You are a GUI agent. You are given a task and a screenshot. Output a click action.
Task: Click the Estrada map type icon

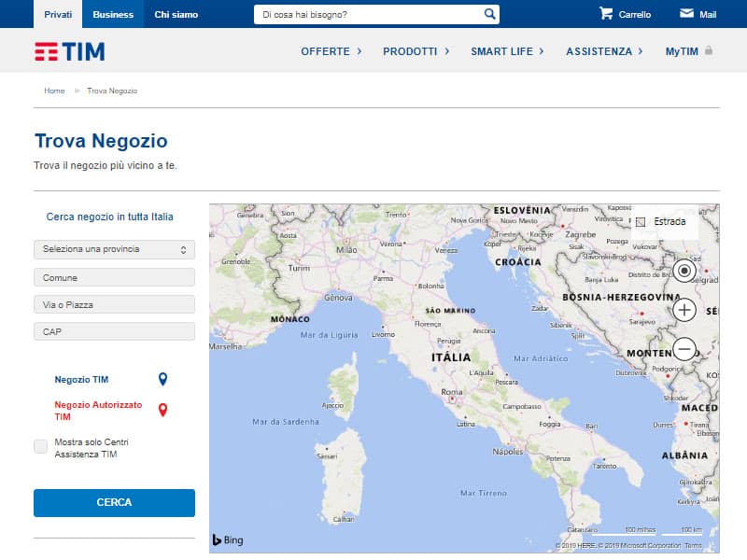click(641, 222)
